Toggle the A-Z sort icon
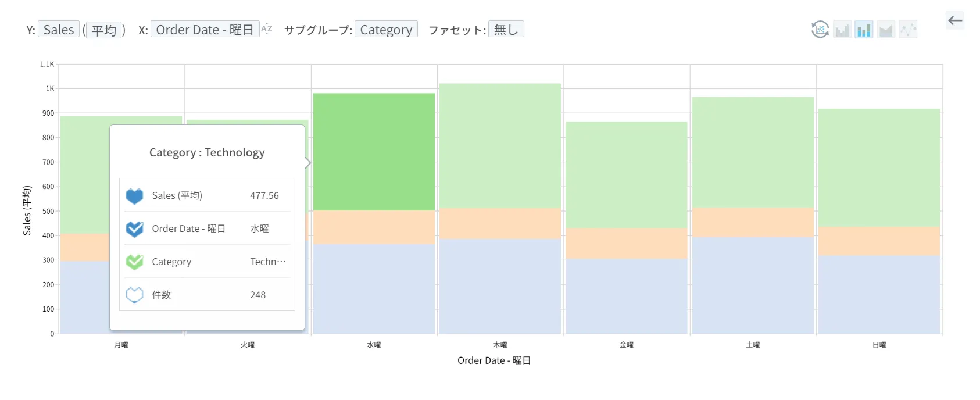The image size is (980, 400). [x=267, y=28]
